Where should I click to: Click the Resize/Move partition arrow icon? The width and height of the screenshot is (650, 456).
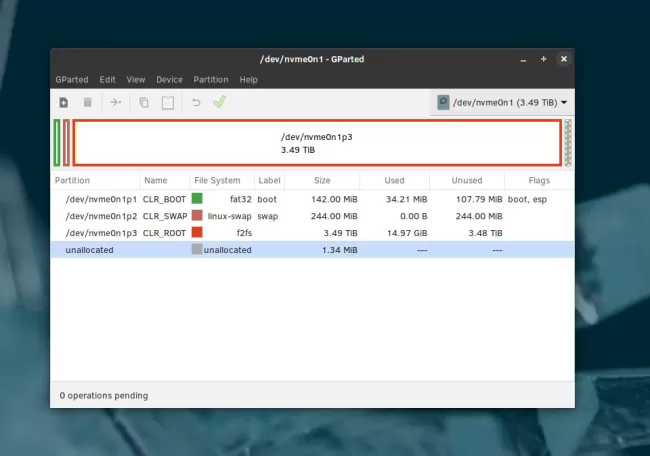click(116, 102)
